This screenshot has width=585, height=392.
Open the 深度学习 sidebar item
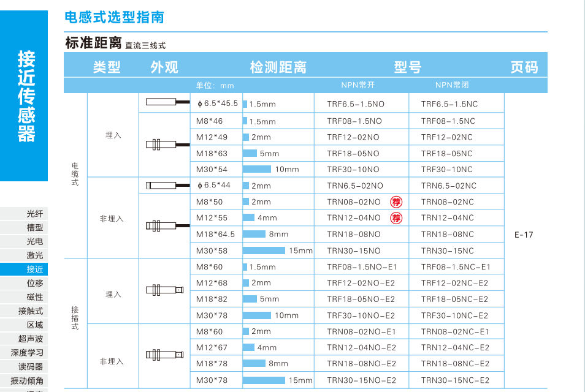[28, 353]
